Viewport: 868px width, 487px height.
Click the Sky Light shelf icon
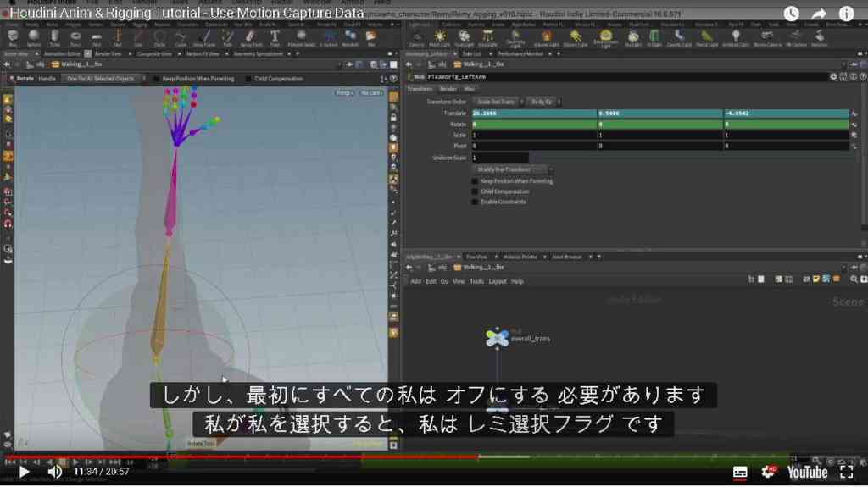(x=632, y=37)
